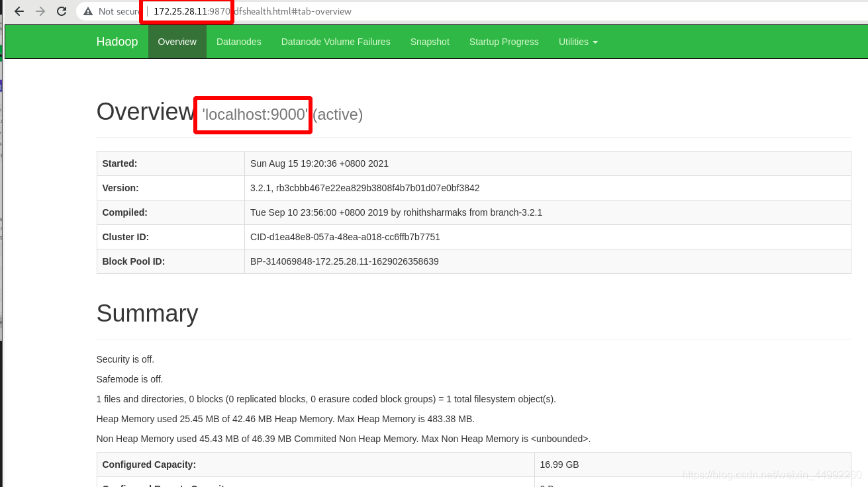This screenshot has height=487, width=868.
Task: Open Datanode Volume Failures tab
Action: tap(336, 42)
